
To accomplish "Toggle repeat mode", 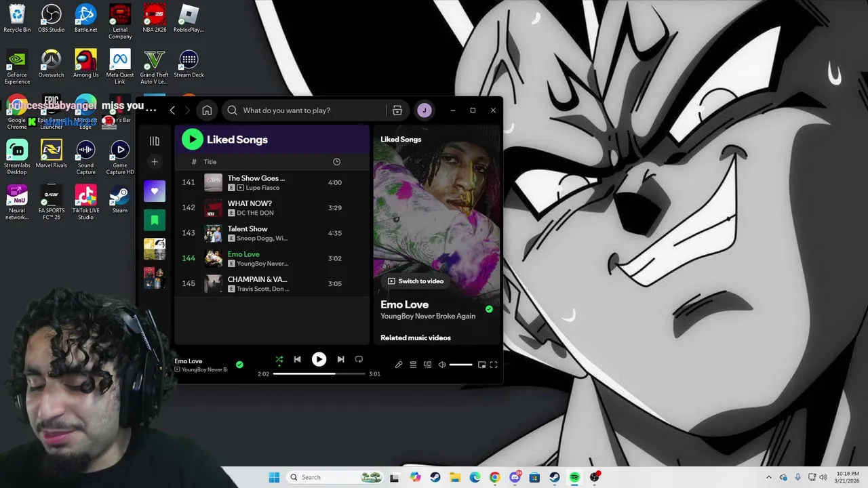I will [359, 359].
